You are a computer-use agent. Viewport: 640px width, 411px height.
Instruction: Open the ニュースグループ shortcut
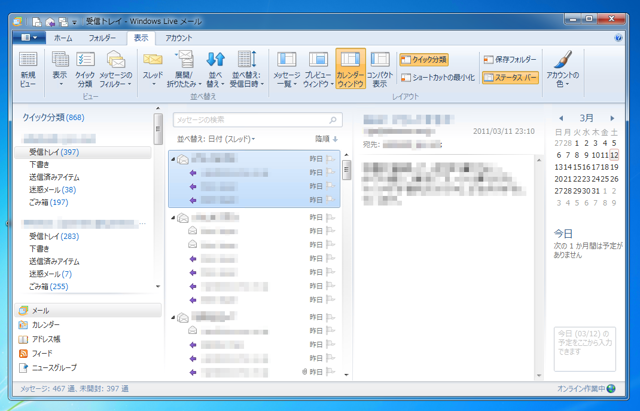[48, 368]
